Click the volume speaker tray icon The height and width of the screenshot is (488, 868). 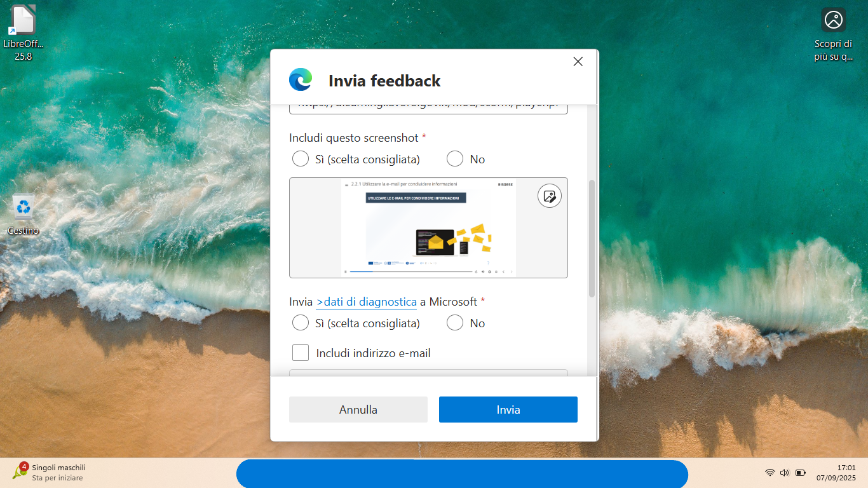pos(785,473)
